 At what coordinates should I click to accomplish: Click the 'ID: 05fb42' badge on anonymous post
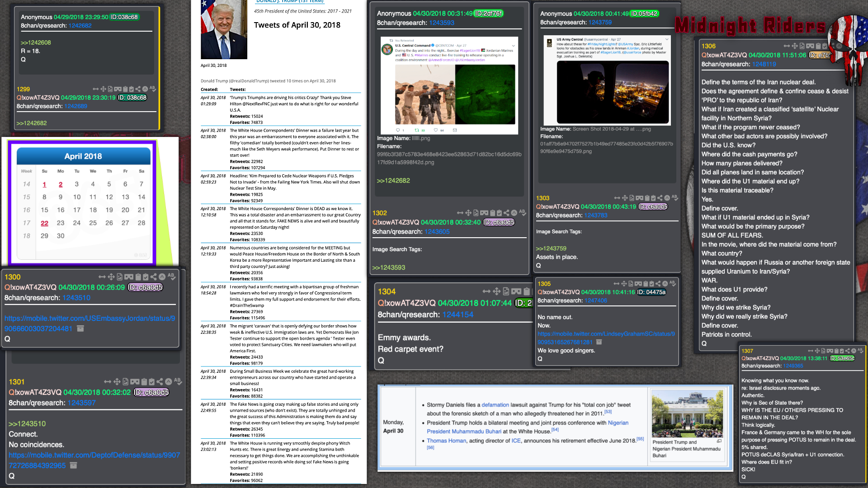pyautogui.click(x=644, y=14)
